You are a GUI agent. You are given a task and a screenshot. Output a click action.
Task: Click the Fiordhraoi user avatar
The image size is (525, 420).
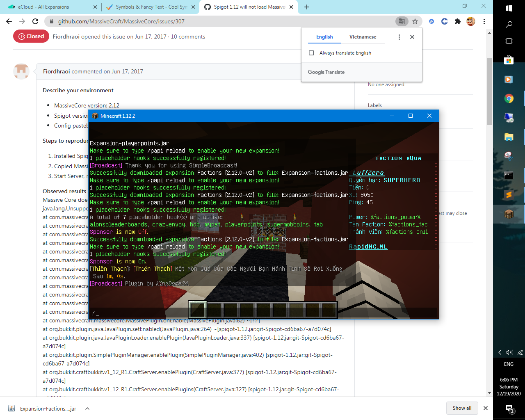[21, 71]
